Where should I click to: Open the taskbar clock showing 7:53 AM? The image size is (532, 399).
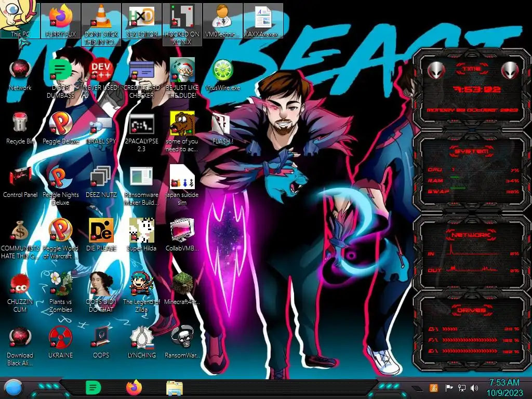(x=504, y=388)
